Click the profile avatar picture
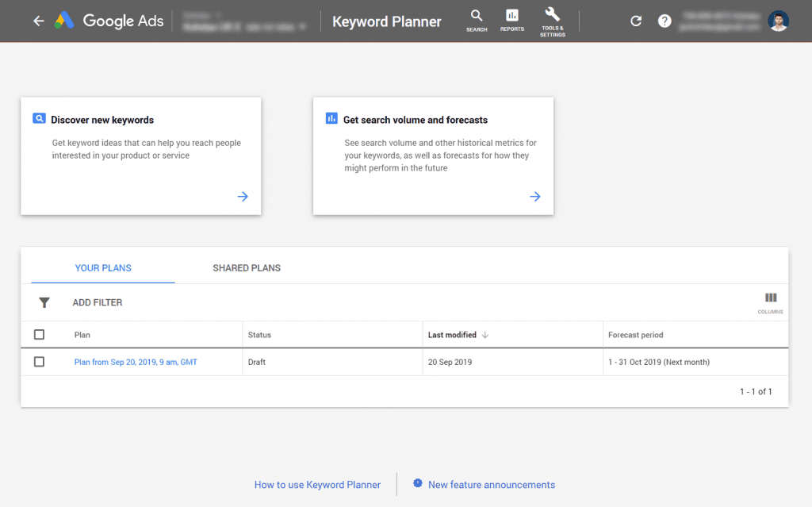 [778, 21]
